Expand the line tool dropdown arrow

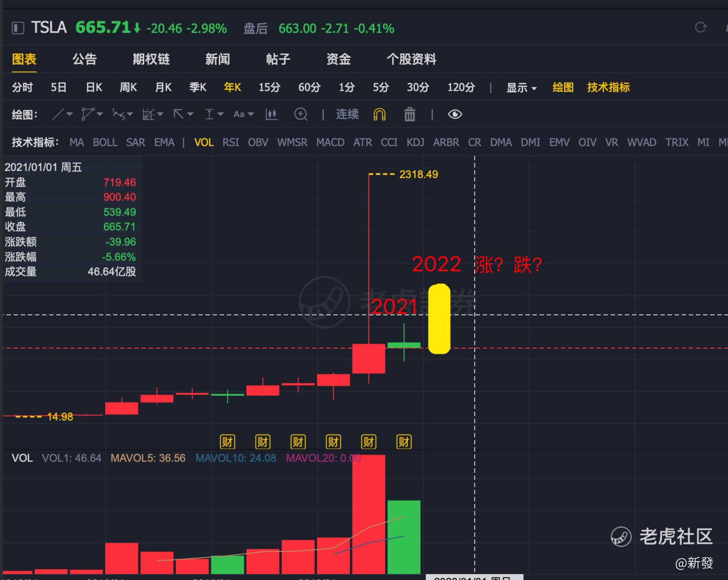[x=70, y=115]
